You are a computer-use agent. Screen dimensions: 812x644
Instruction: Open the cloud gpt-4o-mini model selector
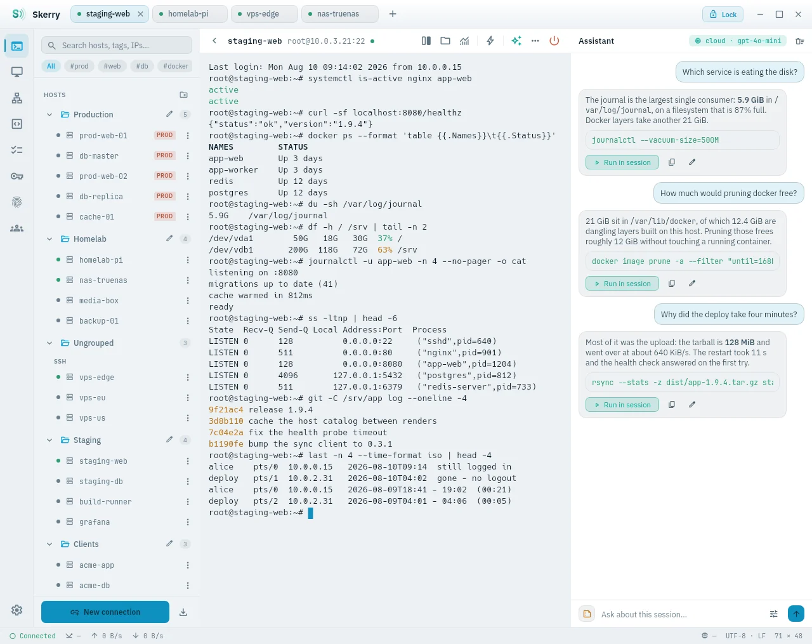(x=738, y=41)
